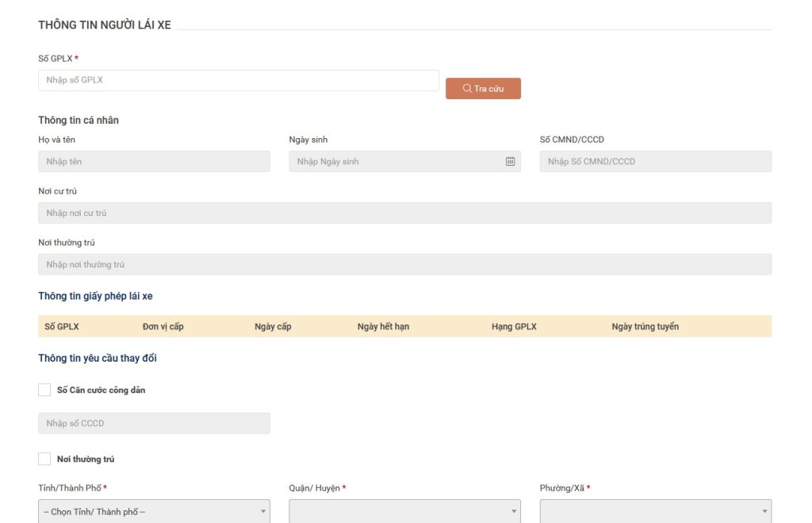This screenshot has height=523, width=812.
Task: Select the Nhập Ngày sinh date field
Action: (x=396, y=162)
